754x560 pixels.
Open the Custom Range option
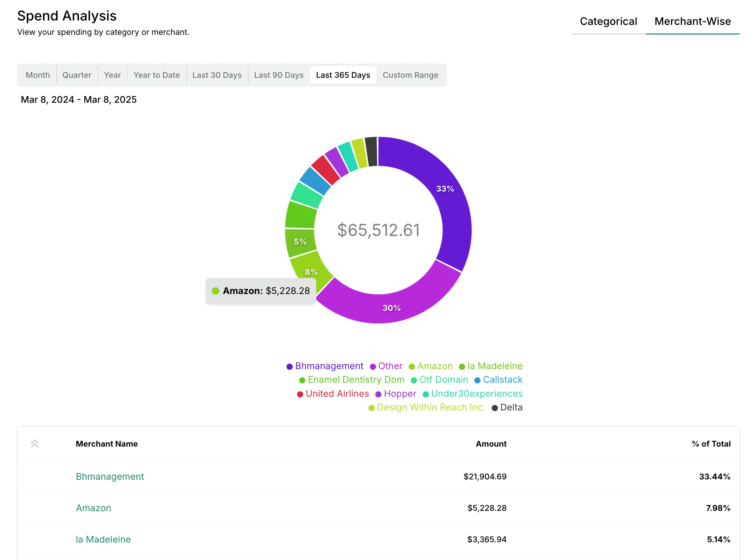tap(410, 75)
